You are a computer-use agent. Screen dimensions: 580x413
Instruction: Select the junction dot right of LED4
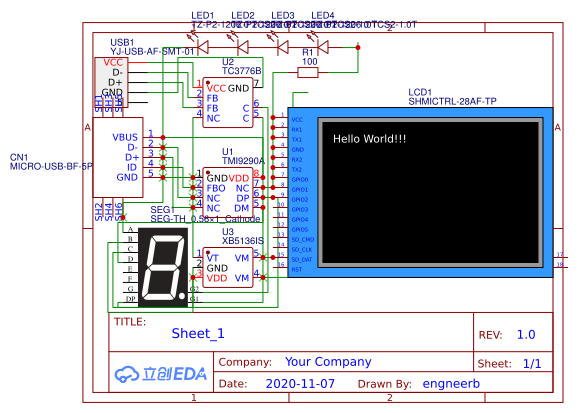[358, 47]
